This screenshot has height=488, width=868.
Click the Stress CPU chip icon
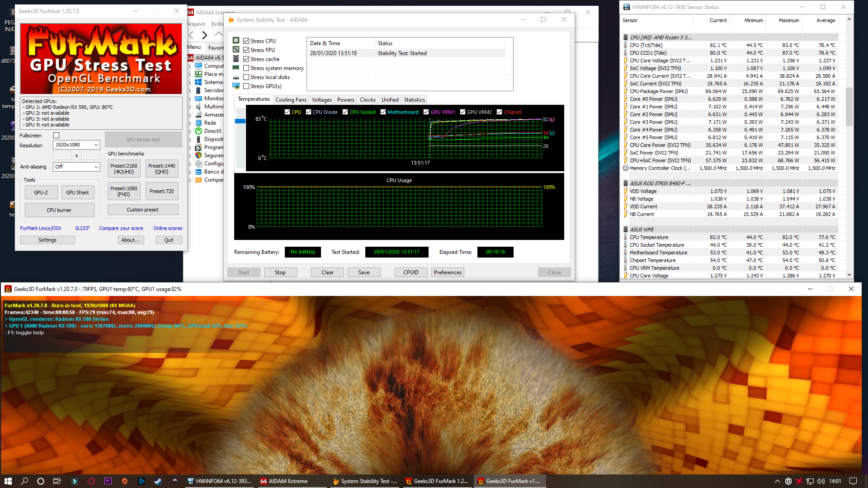[236, 41]
